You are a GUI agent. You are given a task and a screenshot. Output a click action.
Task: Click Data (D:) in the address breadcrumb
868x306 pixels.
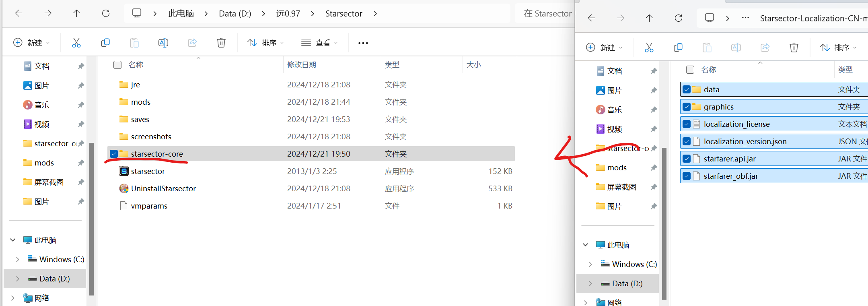pyautogui.click(x=235, y=14)
